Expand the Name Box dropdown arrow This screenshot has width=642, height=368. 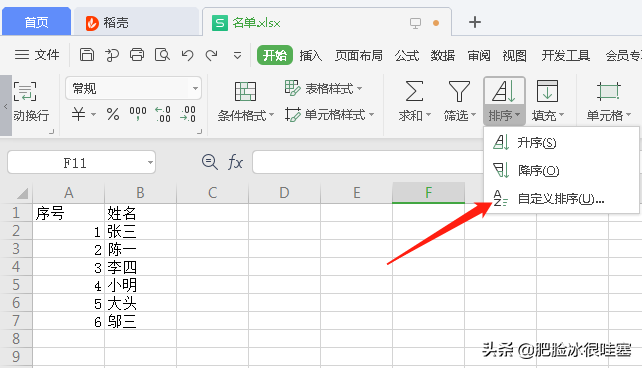tap(150, 163)
